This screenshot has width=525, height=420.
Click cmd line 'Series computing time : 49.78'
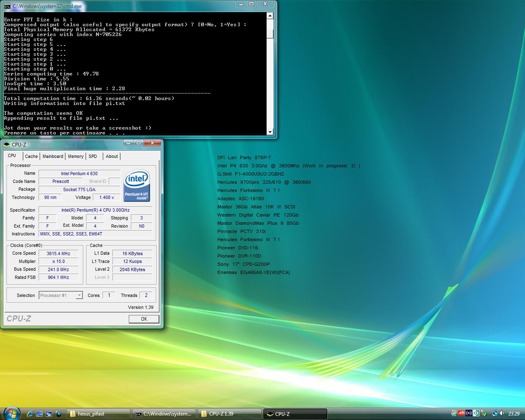pos(51,74)
